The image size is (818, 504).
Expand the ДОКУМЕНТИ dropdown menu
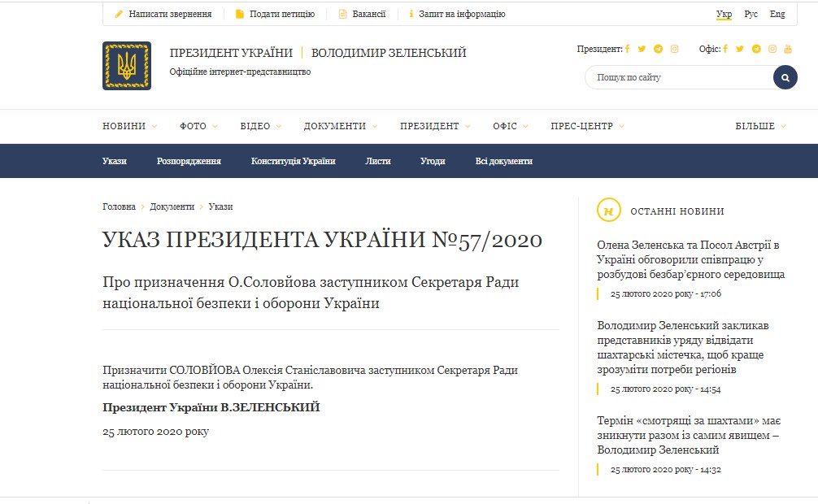click(340, 126)
